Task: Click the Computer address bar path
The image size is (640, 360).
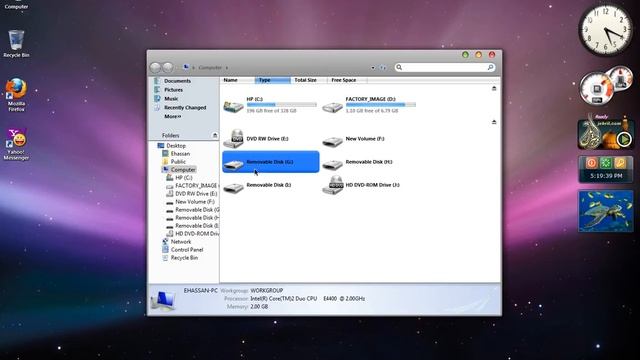Action: pos(210,68)
